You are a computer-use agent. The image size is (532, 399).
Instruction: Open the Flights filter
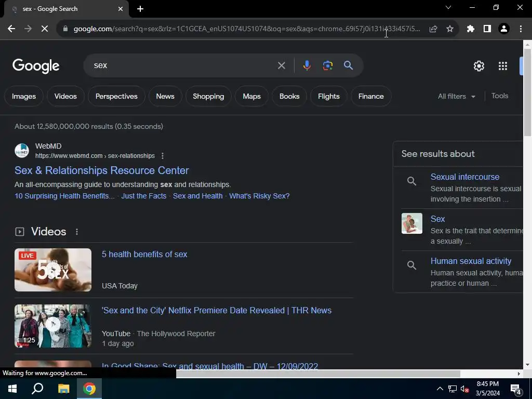[x=329, y=96]
